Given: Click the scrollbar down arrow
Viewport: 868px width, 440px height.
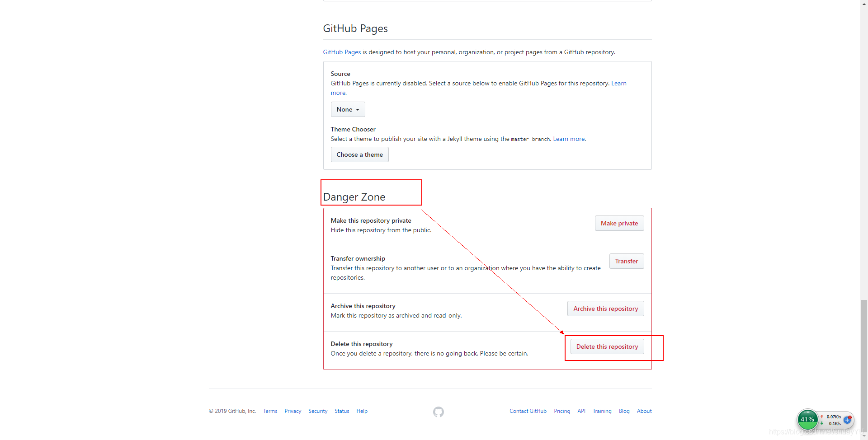Looking at the screenshot, I should [864, 436].
